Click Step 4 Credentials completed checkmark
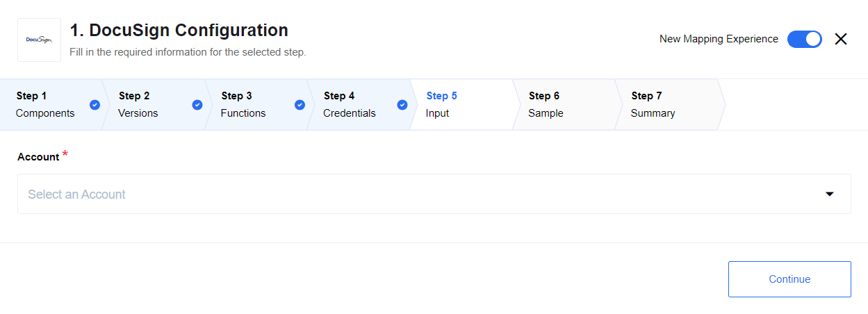This screenshot has height=314, width=868. (402, 105)
